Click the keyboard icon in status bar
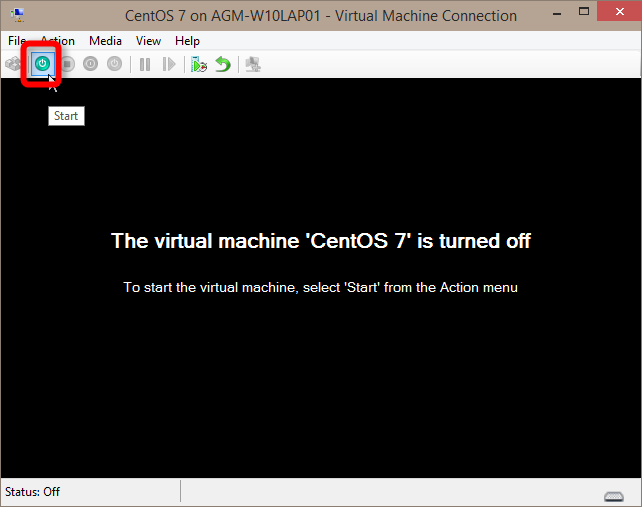642x507 pixels. [x=614, y=496]
